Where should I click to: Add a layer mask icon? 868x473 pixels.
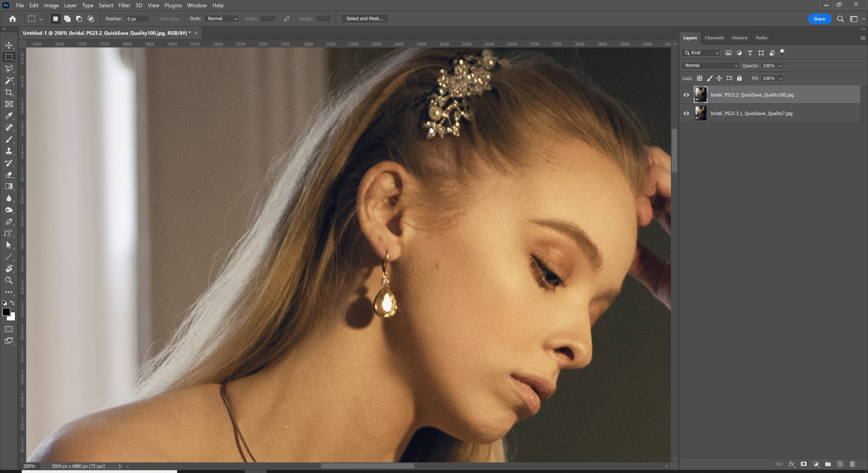[x=804, y=464]
